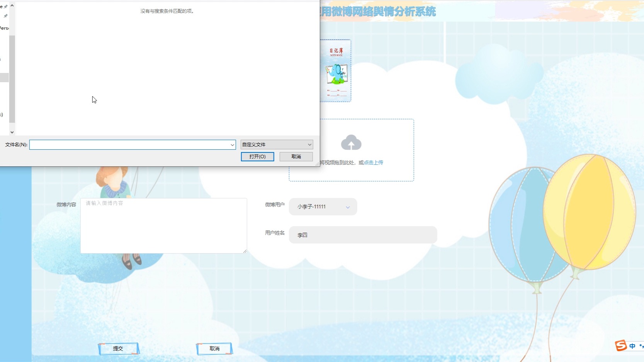Expand the 微博用户 dropdown 小李子-11111
The width and height of the screenshot is (644, 362).
[323, 207]
